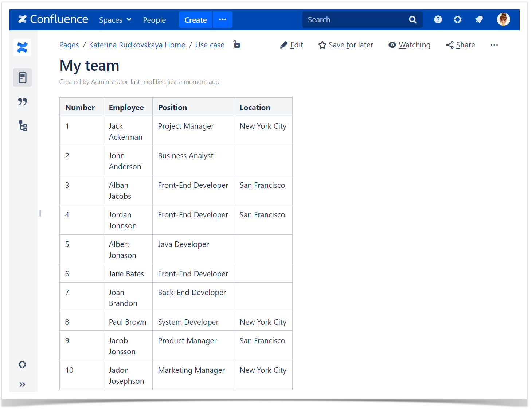
Task: Expand the sidebar with double chevron
Action: coord(23,384)
